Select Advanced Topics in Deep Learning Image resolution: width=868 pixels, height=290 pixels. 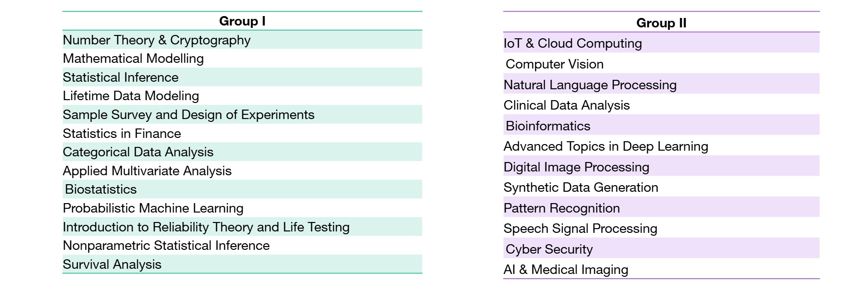(x=606, y=146)
